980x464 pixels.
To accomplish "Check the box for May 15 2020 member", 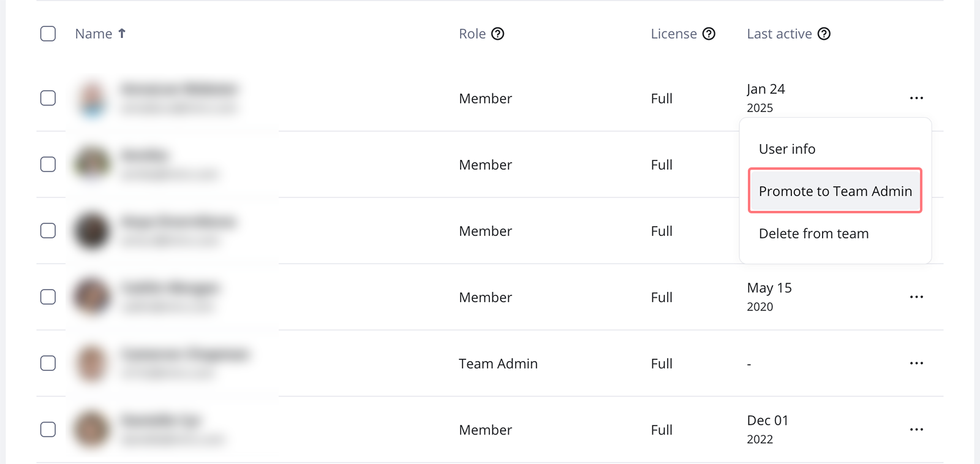I will pyautogui.click(x=48, y=297).
